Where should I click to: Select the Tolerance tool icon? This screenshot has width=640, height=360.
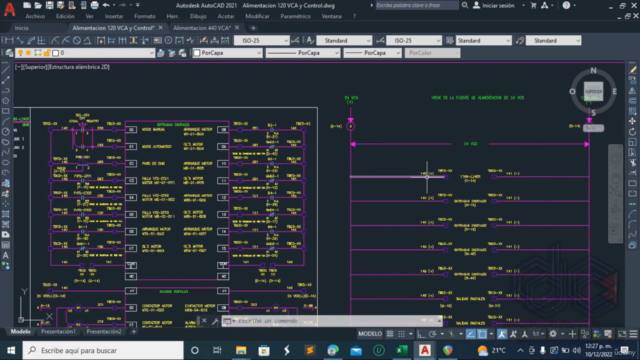click(158, 40)
